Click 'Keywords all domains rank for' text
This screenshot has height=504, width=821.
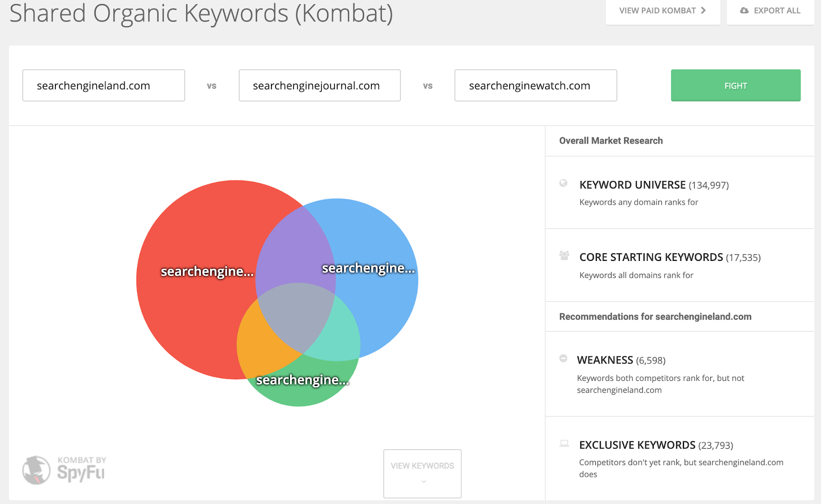pyautogui.click(x=636, y=275)
